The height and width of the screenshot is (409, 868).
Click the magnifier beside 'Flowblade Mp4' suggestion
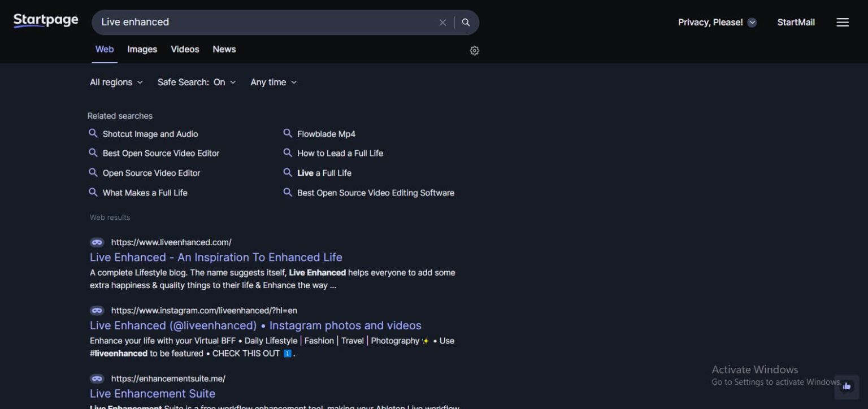288,133
